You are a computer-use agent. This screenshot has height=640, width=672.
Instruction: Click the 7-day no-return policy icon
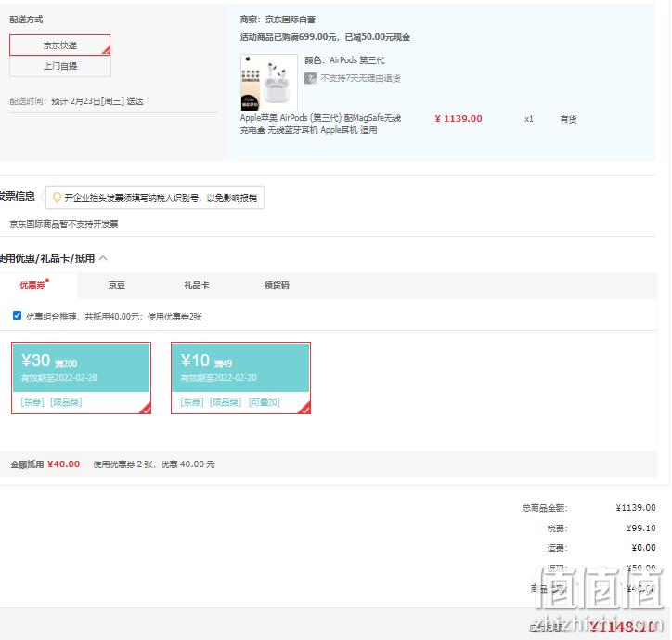310,78
